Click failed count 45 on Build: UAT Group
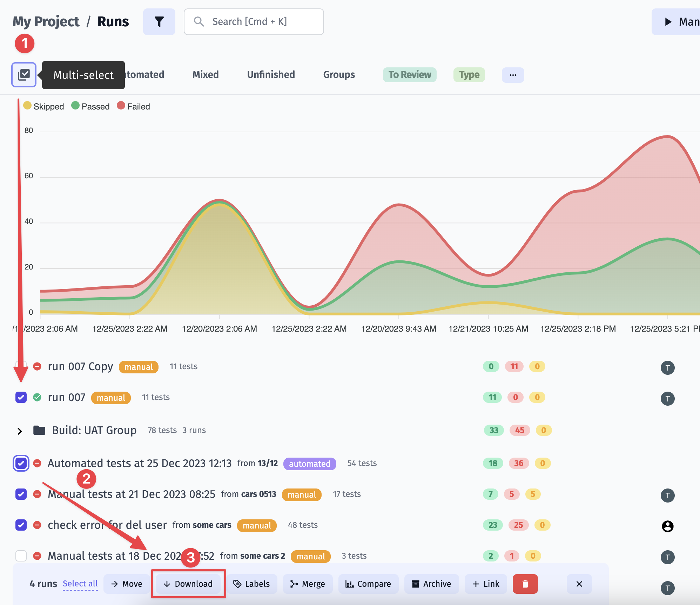Image resolution: width=700 pixels, height=605 pixels. point(520,430)
